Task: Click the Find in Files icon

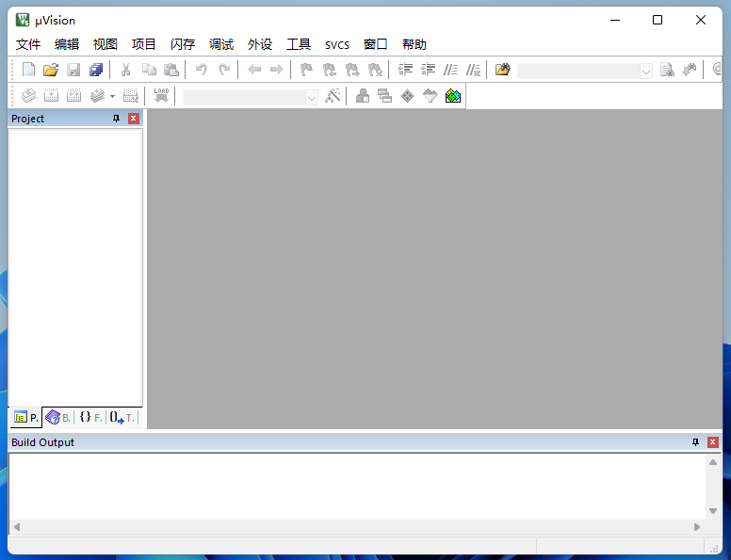Action: point(503,70)
